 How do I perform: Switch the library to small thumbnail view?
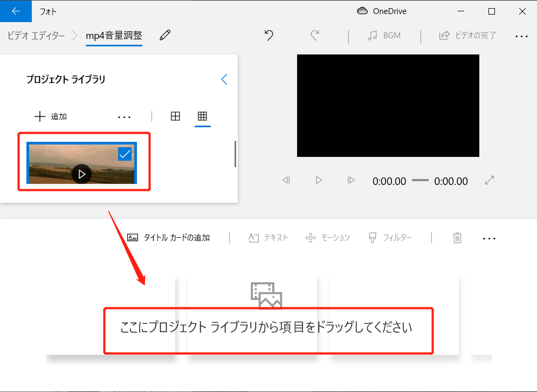(x=202, y=116)
